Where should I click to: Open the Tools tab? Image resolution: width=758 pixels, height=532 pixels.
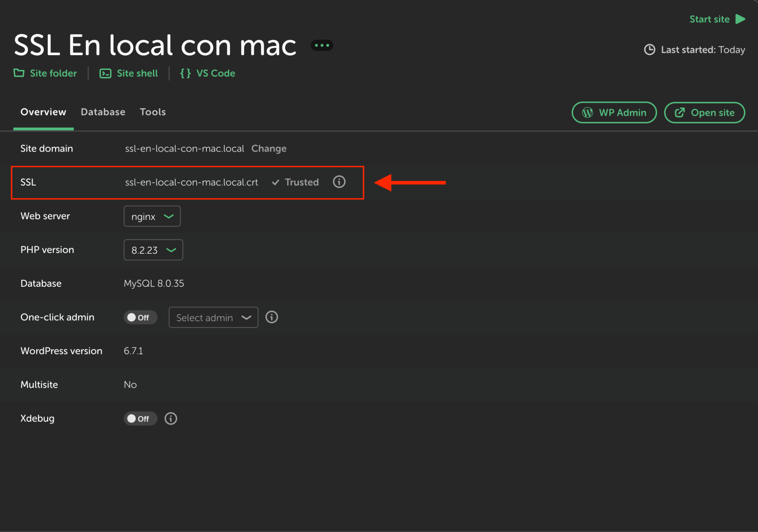pos(153,112)
